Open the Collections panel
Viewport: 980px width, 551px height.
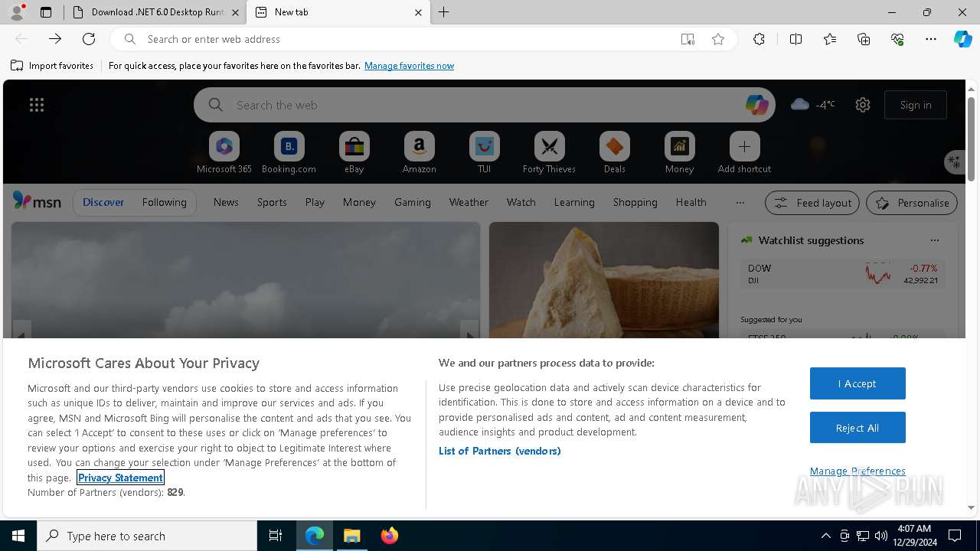864,39
